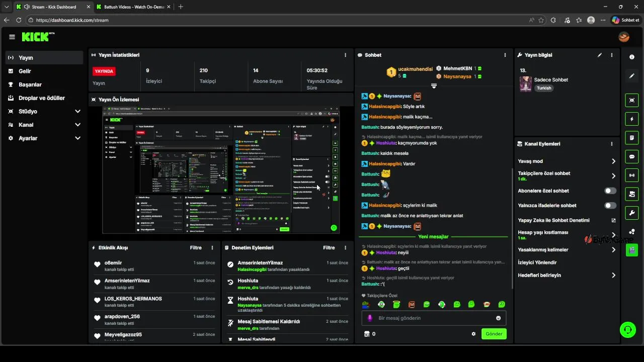Click the green clapperboard icon in sidebar

point(632,250)
